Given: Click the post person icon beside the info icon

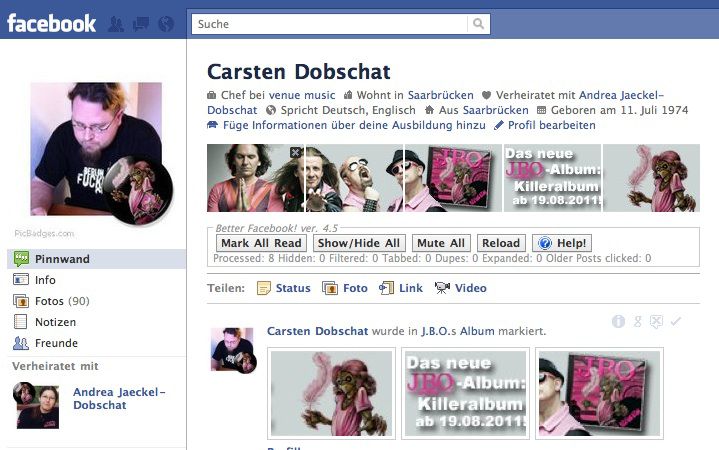Looking at the screenshot, I should coord(637,322).
